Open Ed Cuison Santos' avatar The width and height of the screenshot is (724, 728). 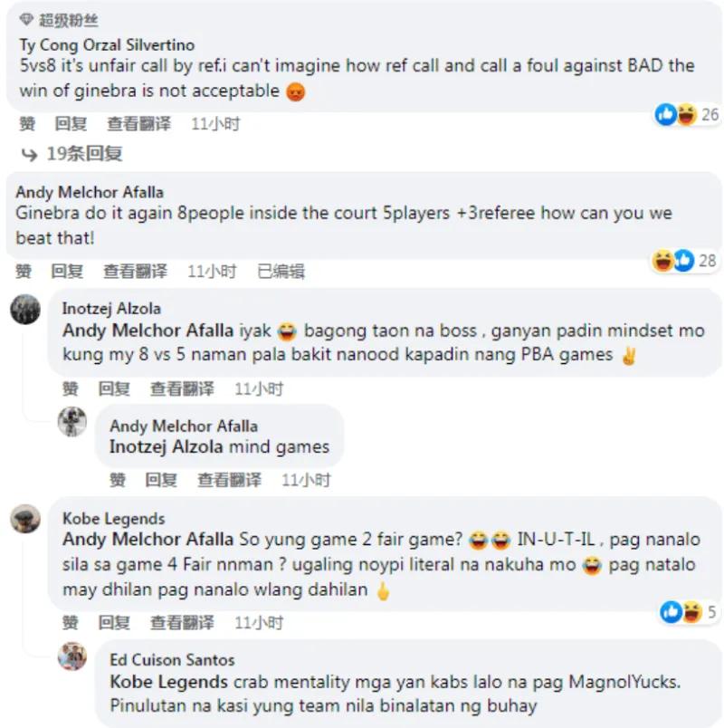point(71,656)
